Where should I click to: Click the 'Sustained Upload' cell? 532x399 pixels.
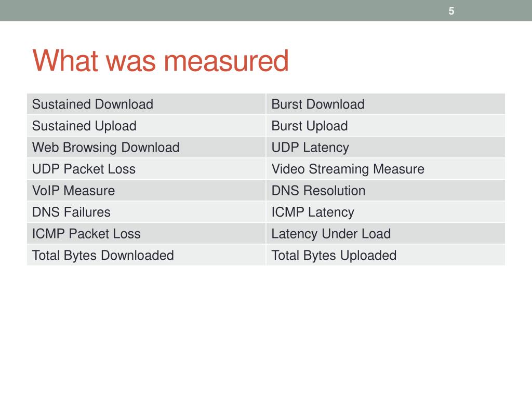pyautogui.click(x=146, y=126)
